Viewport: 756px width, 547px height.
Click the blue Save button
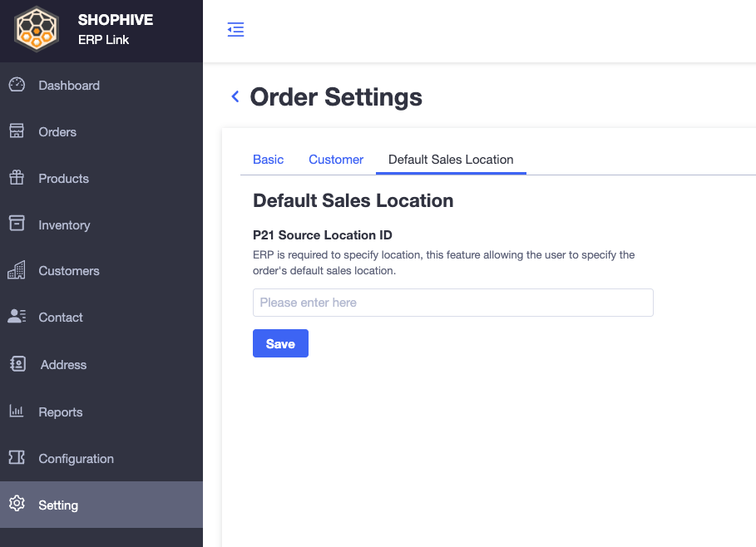point(280,343)
